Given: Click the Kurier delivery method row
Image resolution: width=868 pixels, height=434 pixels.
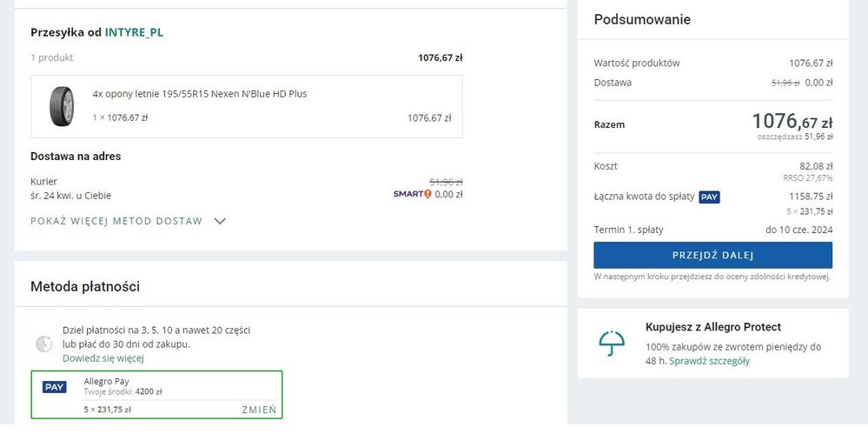Looking at the screenshot, I should [70, 188].
